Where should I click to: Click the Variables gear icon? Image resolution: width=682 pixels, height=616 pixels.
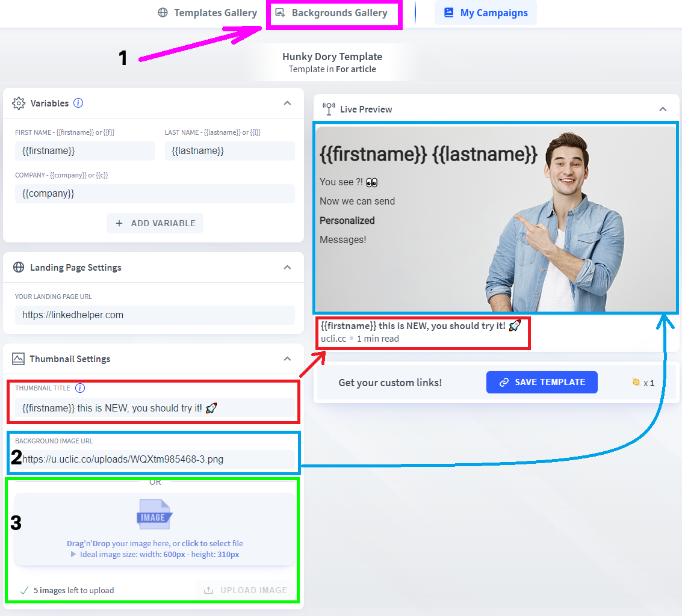(19, 103)
